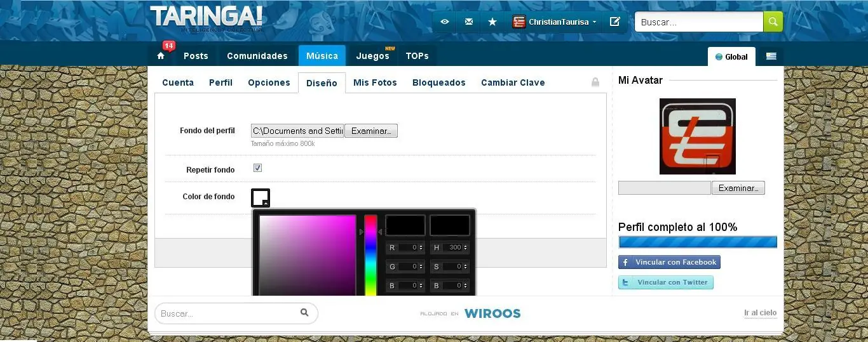
Task: Uncheck the Repetir fondo checkbox
Action: click(257, 168)
